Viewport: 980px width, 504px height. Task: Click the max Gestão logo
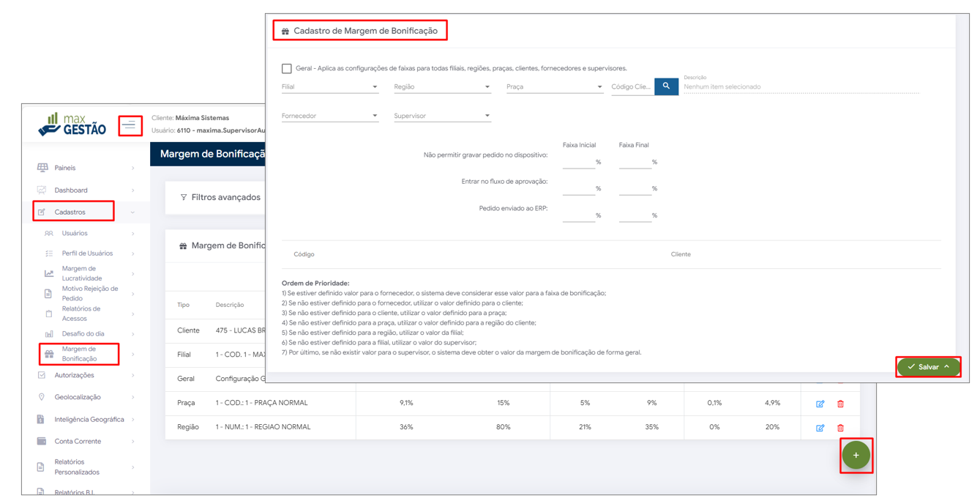pyautogui.click(x=72, y=124)
